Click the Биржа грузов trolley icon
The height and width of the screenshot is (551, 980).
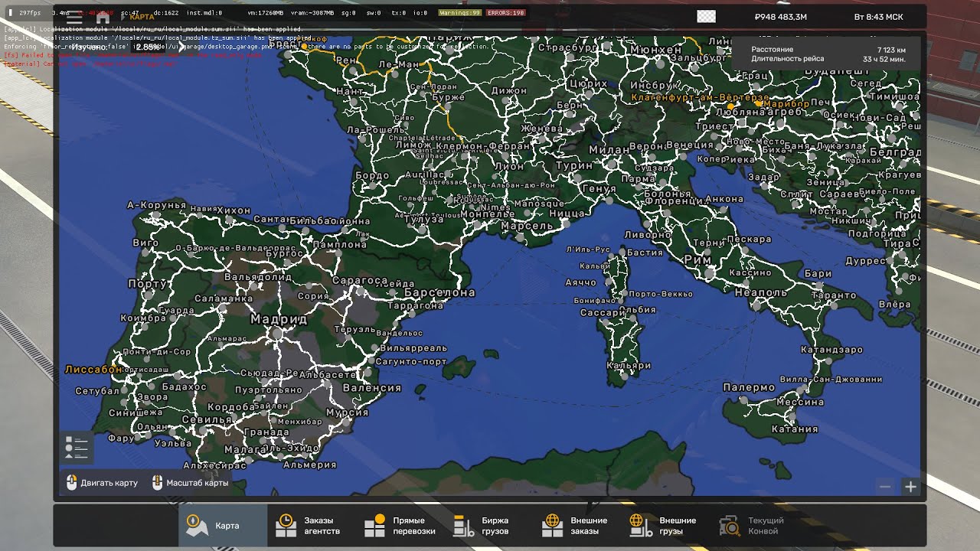point(463,526)
